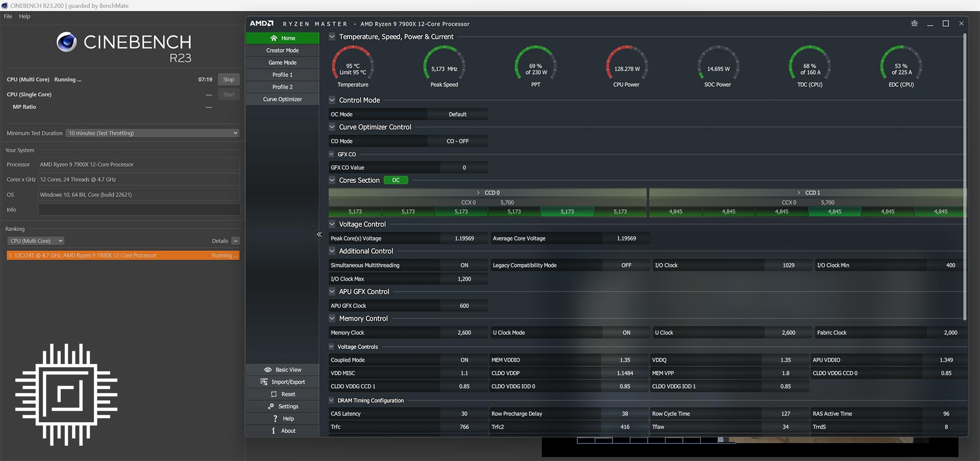Expand the CCD 0 chevron
The height and width of the screenshot is (461, 980).
(478, 193)
